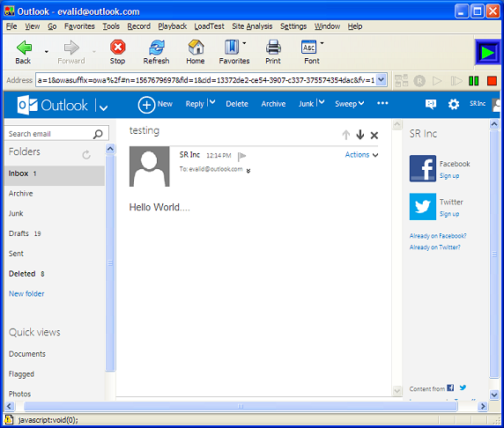
Task: Open the Font toolbar dropdown arrow
Action: (322, 43)
